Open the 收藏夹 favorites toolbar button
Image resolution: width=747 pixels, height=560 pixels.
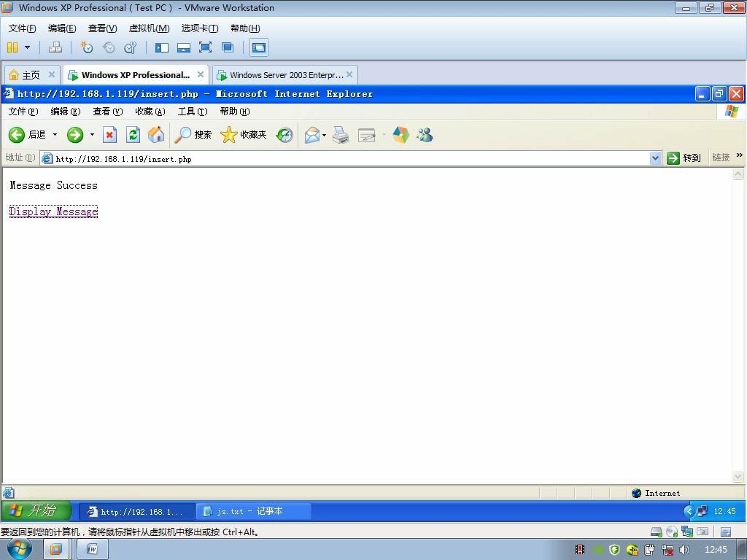pos(244,135)
